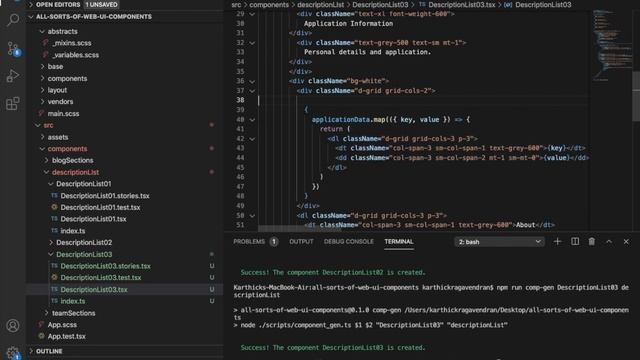Click Problems count badge 1

pos(274,242)
